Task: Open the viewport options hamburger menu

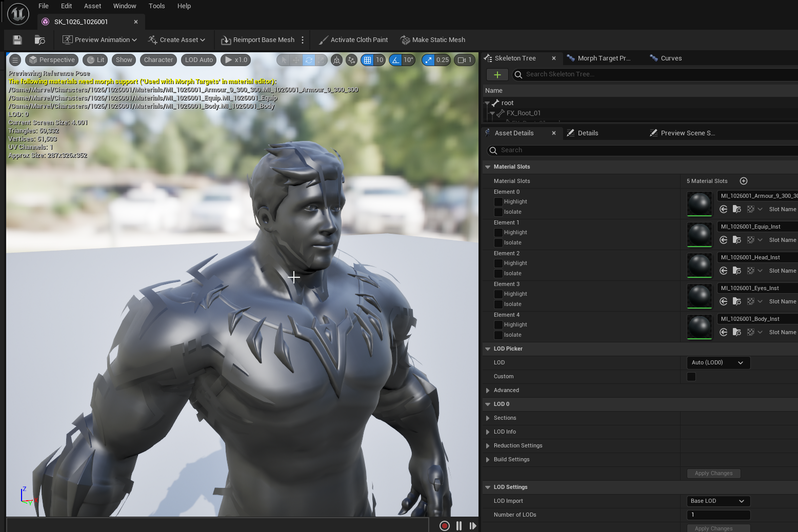Action: tap(15, 60)
